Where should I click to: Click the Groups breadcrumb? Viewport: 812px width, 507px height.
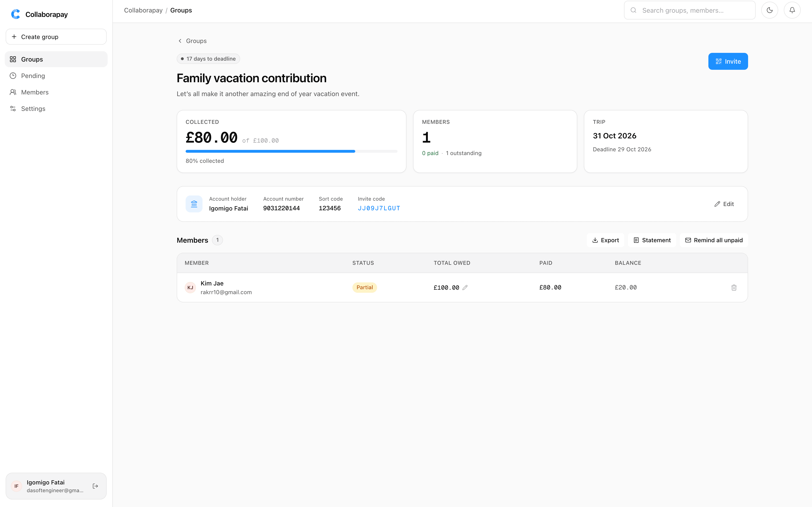click(181, 10)
